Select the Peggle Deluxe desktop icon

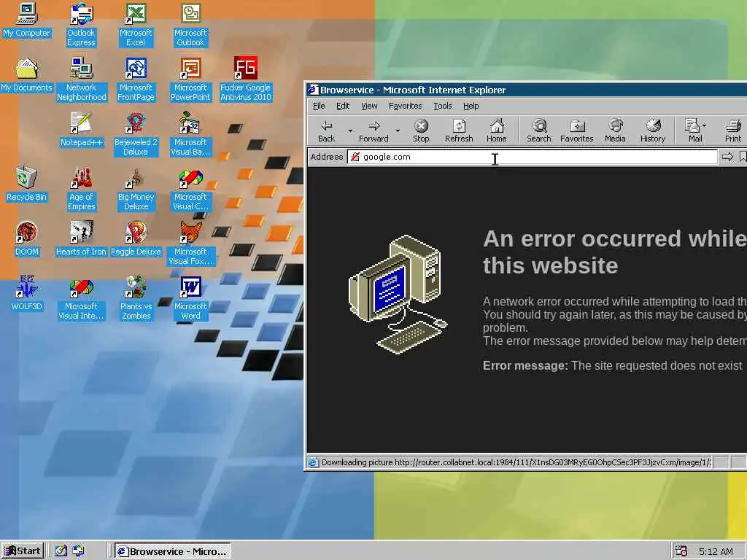136,239
